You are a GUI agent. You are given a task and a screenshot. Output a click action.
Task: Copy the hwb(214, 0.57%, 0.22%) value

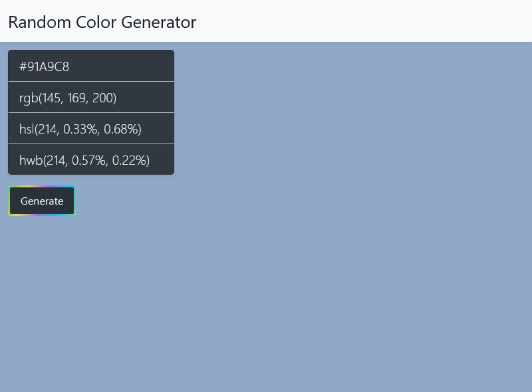coord(91,159)
